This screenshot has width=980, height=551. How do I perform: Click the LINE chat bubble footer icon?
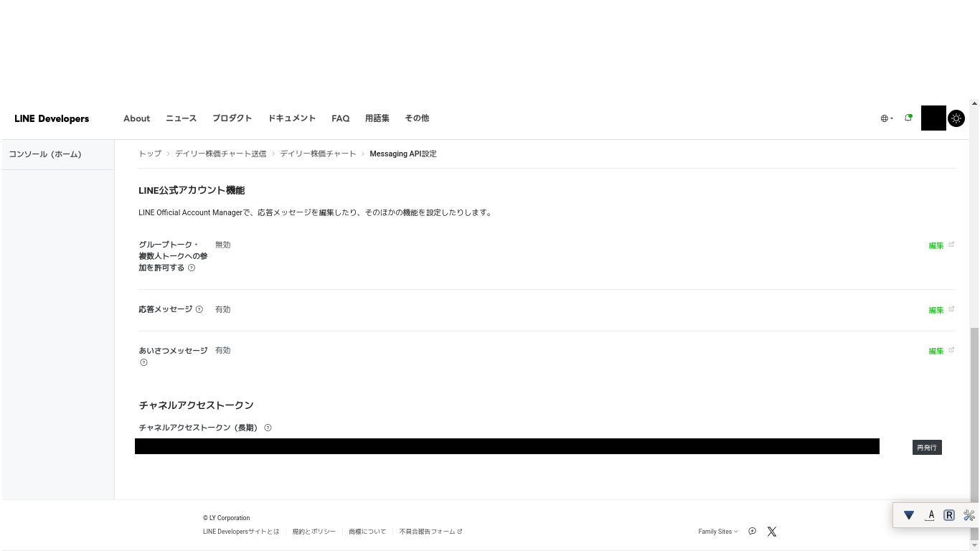coord(752,532)
